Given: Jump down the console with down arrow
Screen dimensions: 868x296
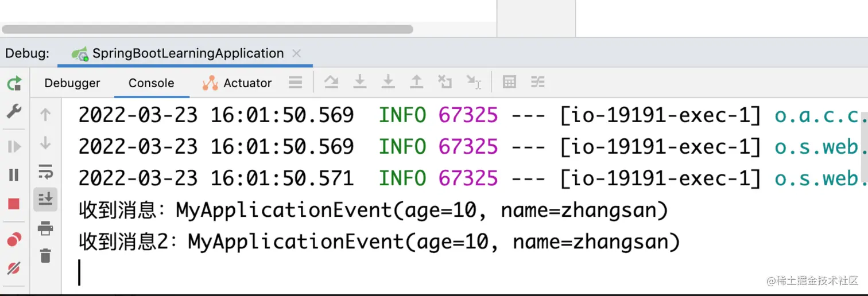Looking at the screenshot, I should coord(45,143).
